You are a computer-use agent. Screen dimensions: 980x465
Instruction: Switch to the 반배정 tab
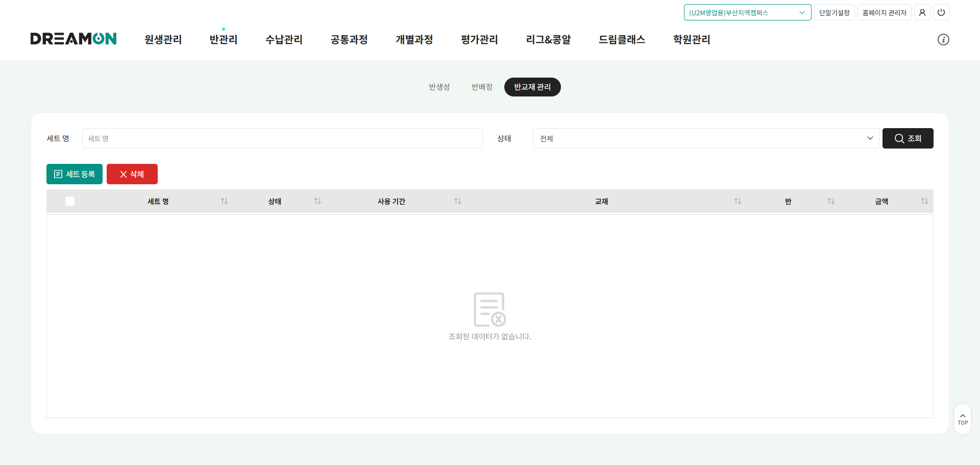482,87
